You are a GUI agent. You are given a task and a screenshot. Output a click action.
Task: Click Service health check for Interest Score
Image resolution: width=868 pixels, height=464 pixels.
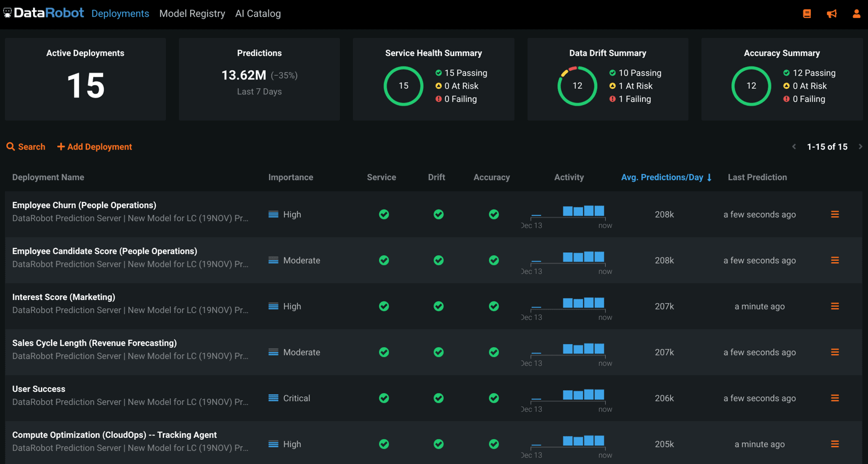point(384,306)
